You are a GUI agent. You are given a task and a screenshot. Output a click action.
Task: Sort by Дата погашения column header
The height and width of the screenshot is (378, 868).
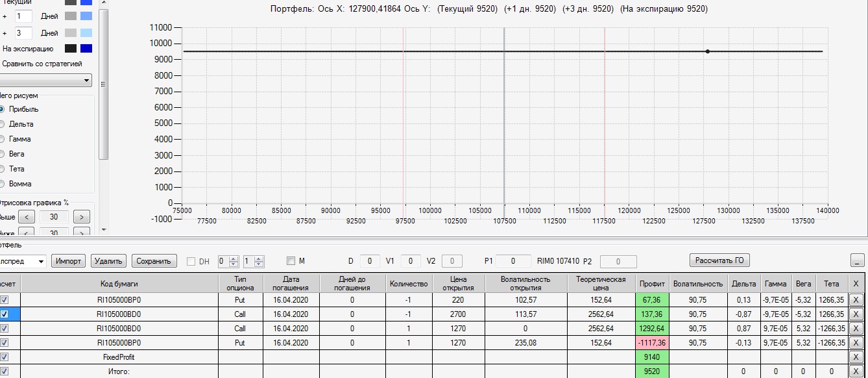[x=291, y=284]
